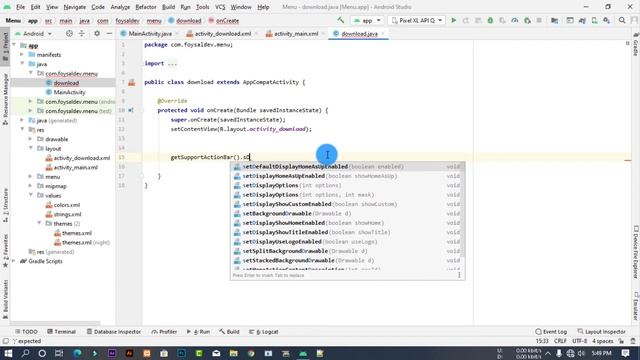Screen dimensions: 640x360
Task: Open the Windows notification center
Action: click(625, 353)
